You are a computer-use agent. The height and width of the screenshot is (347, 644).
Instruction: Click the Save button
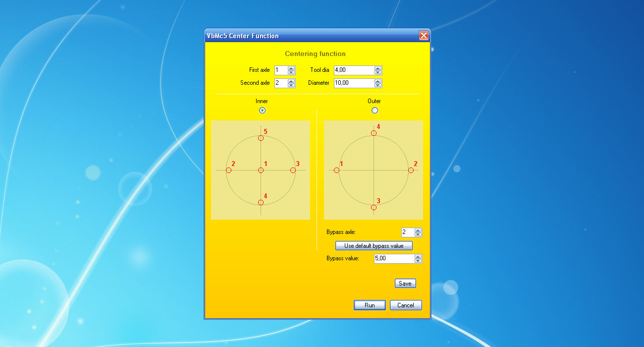[x=405, y=284]
